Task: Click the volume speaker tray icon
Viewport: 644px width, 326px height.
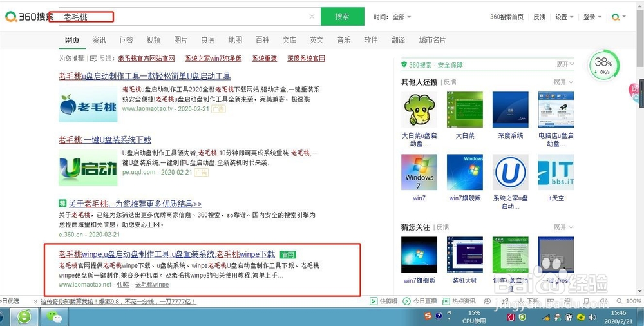Action: [592, 317]
